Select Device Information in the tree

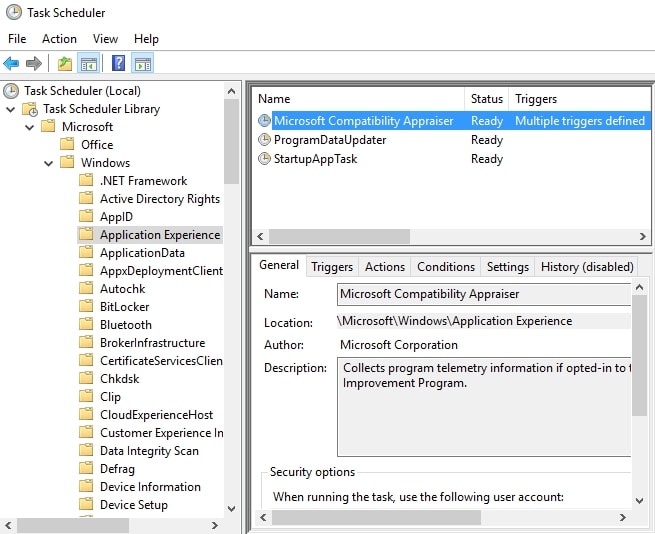[x=150, y=486]
